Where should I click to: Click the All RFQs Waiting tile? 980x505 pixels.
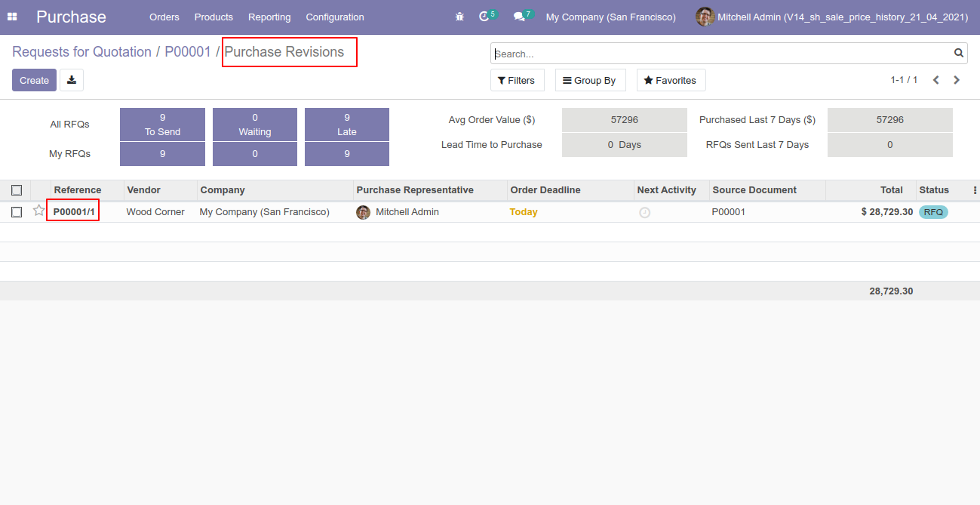(x=255, y=125)
